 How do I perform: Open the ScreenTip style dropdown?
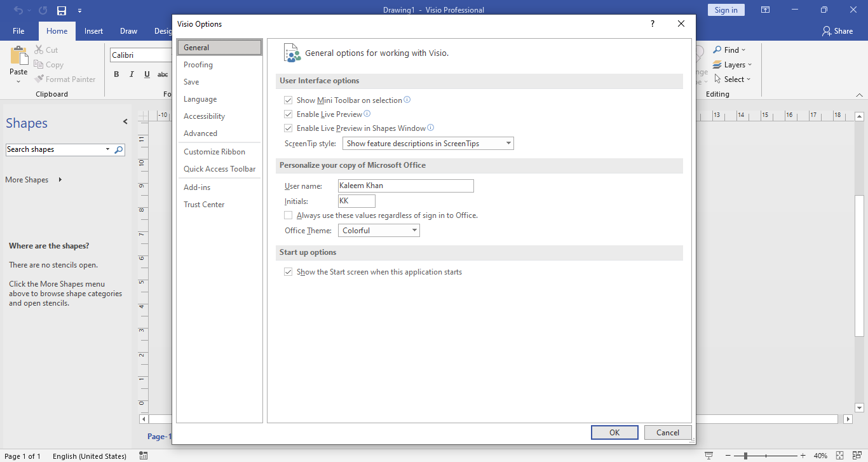click(x=428, y=144)
